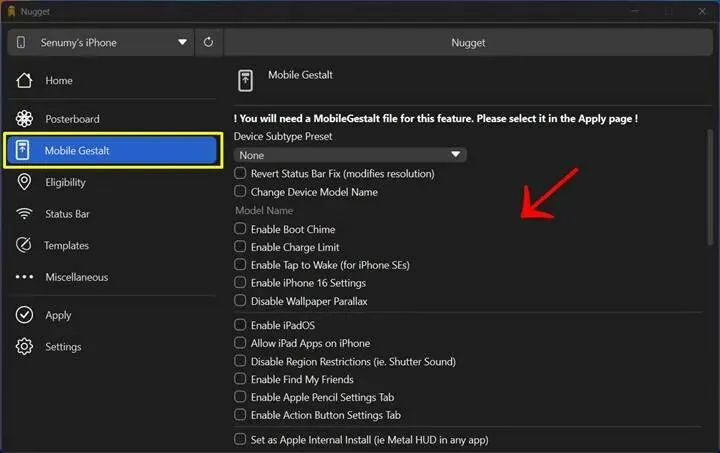Screen dimensions: 720x453
Task: Click the Nugget title button
Action: [468, 42]
